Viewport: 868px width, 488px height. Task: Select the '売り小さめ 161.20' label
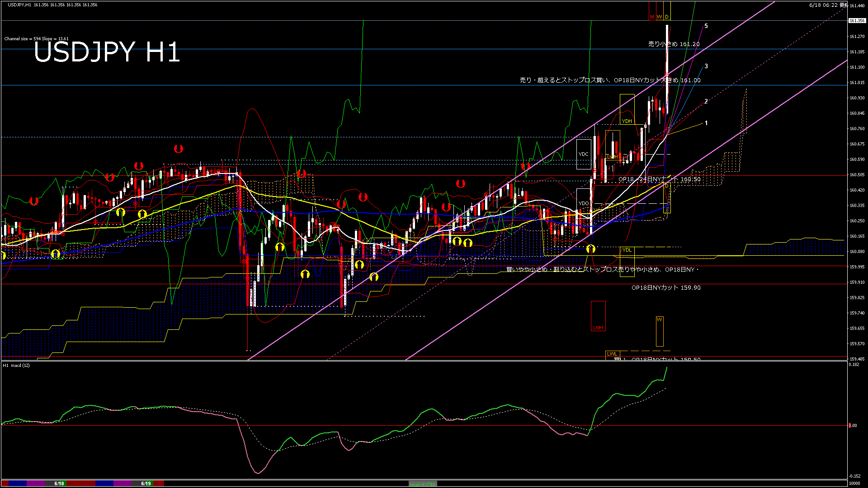pyautogui.click(x=674, y=44)
